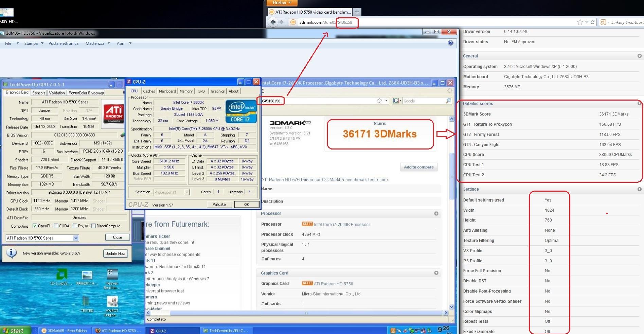Switch to the Mainboard tab in CPU-Z
Viewport: 644px width, 334px height.
(x=167, y=91)
